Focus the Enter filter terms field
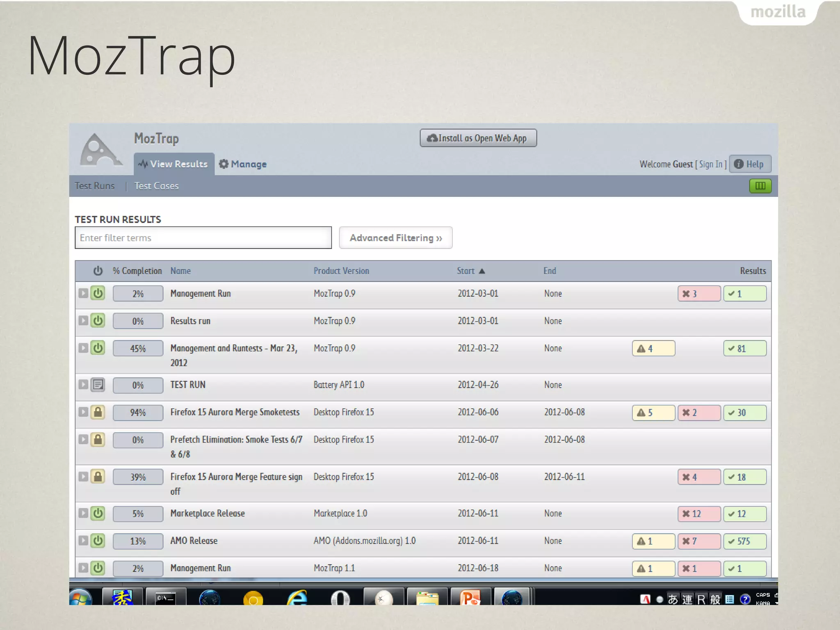The width and height of the screenshot is (840, 630). [x=203, y=238]
